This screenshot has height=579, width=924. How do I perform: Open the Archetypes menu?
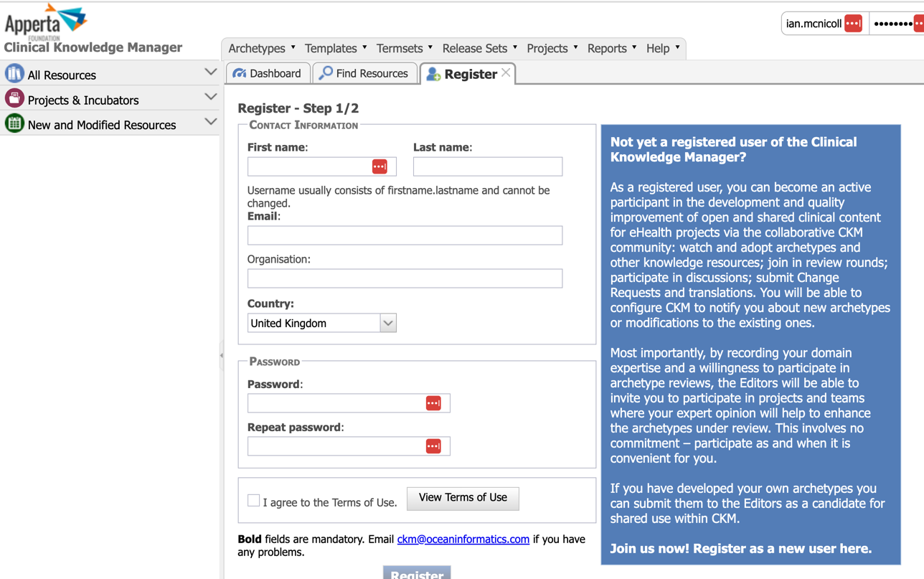coord(262,49)
